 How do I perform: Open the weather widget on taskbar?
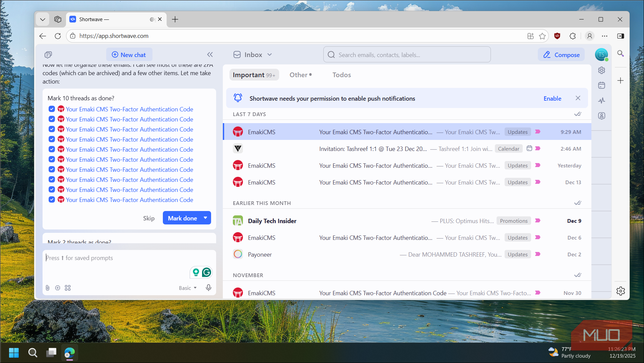(x=570, y=352)
